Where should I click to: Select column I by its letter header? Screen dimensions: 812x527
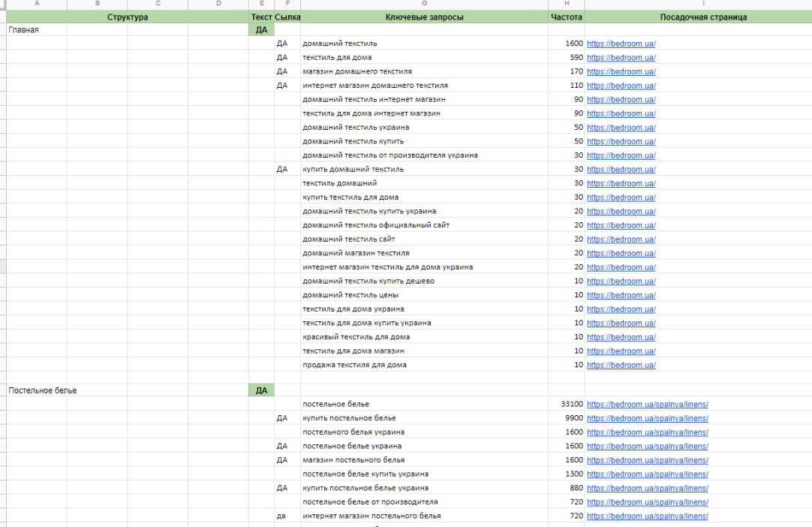703,4
